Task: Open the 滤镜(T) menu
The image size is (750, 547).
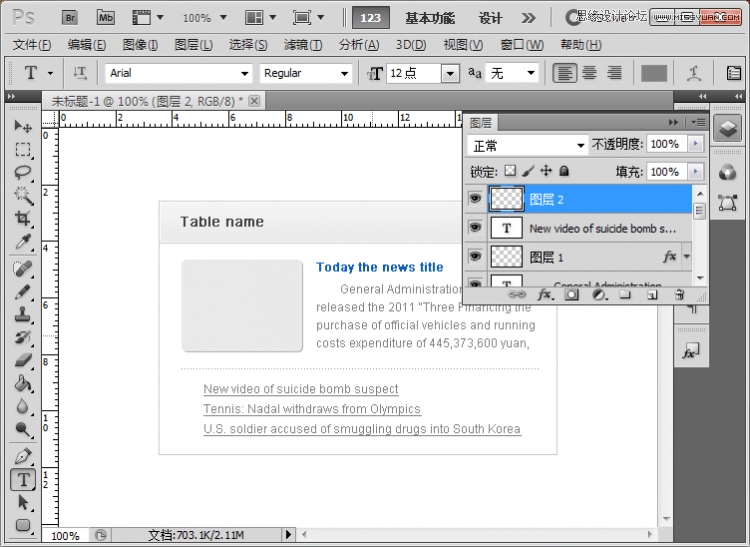Action: pos(303,45)
